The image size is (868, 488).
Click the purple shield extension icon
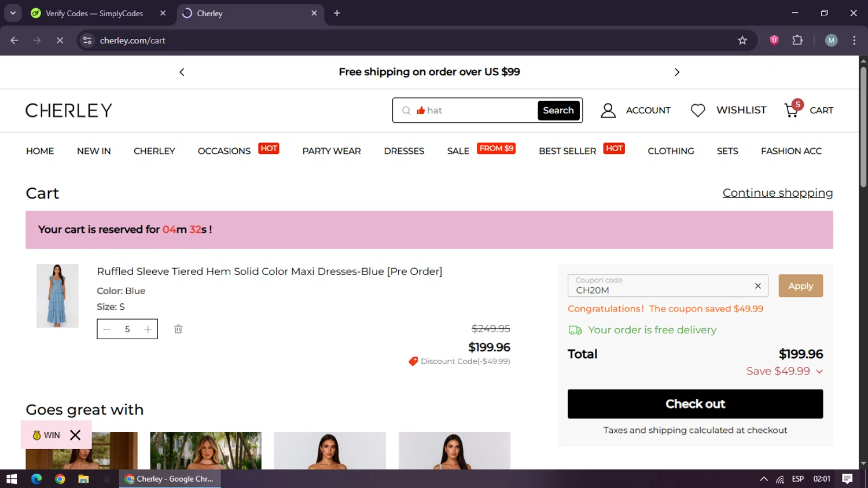(x=774, y=41)
